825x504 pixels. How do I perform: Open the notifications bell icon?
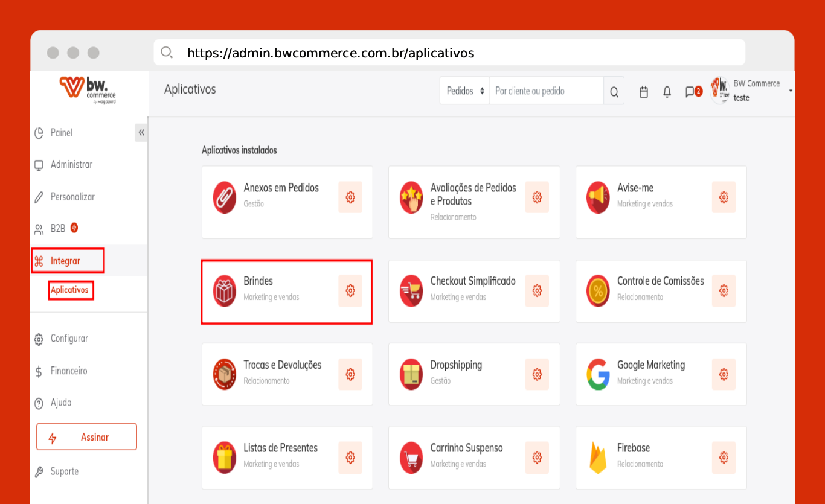click(x=667, y=92)
